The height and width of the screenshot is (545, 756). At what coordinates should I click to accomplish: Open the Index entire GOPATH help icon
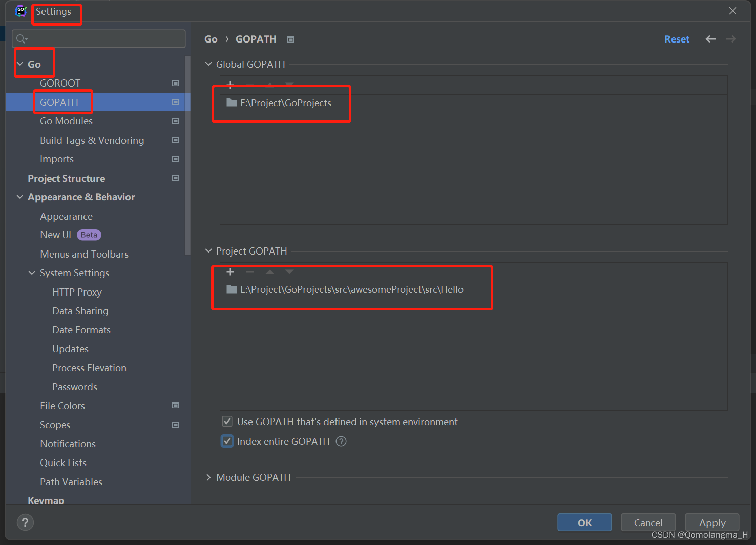pyautogui.click(x=341, y=441)
